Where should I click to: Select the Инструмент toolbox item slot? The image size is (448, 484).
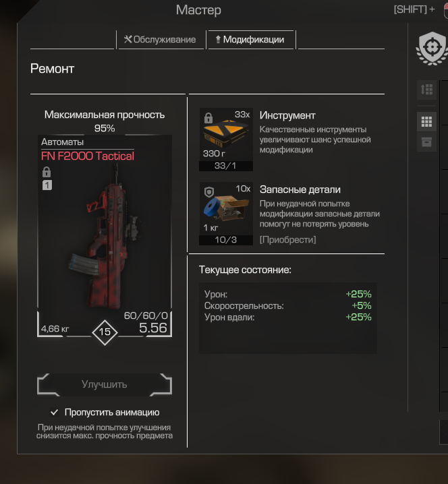(x=226, y=140)
